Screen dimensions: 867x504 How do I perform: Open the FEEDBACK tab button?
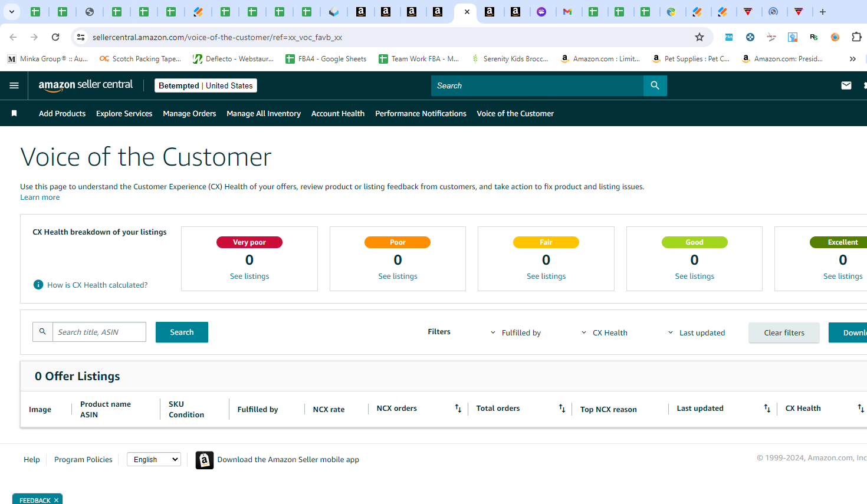coord(35,500)
